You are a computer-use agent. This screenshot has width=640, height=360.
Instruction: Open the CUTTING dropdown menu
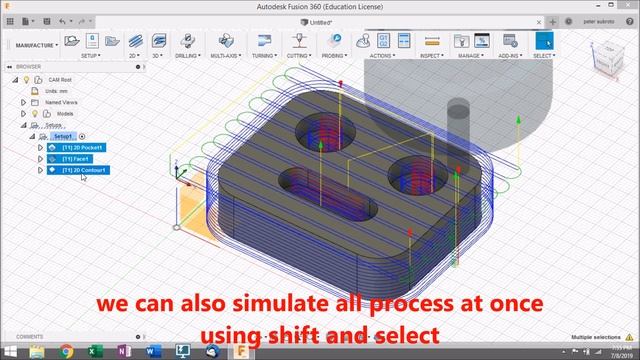[299, 56]
